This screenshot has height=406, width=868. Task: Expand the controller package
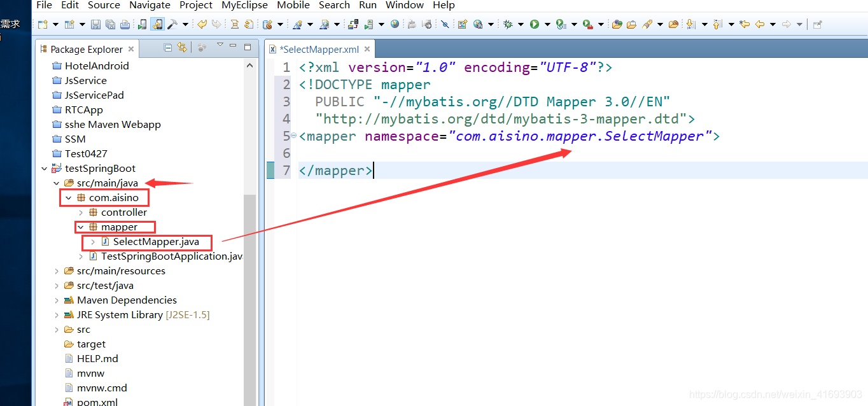[x=80, y=213]
